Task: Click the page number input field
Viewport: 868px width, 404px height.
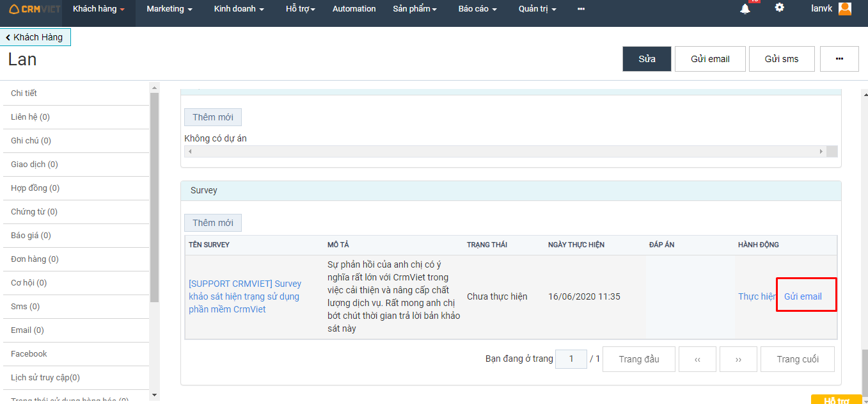Action: click(571, 359)
